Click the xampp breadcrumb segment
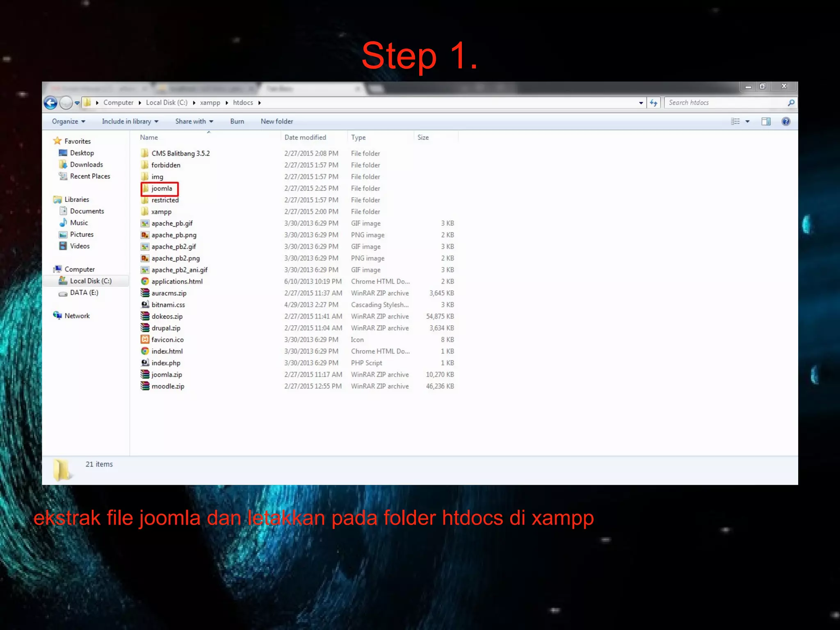Screen dimensions: 840x630 [210, 103]
